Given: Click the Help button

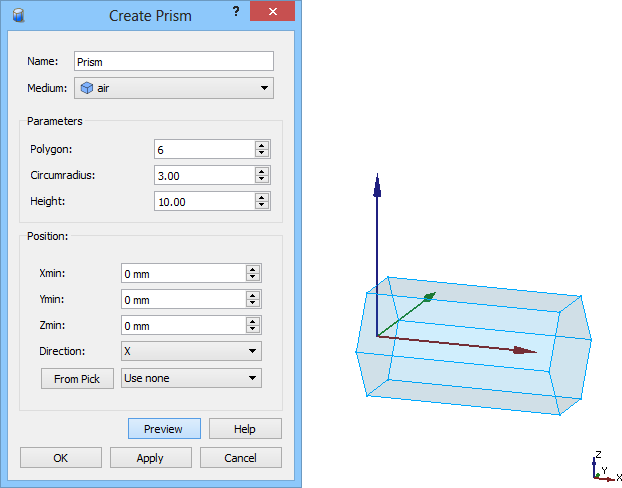Looking at the screenshot, I should [x=245, y=429].
